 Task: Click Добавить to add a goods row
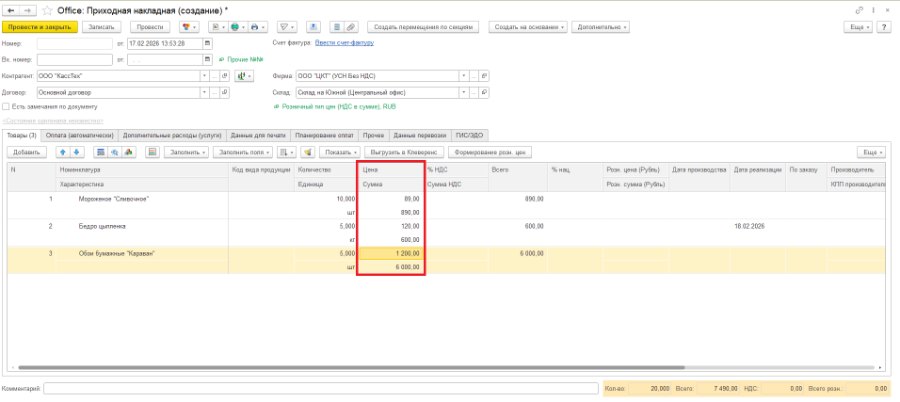pyautogui.click(x=26, y=152)
